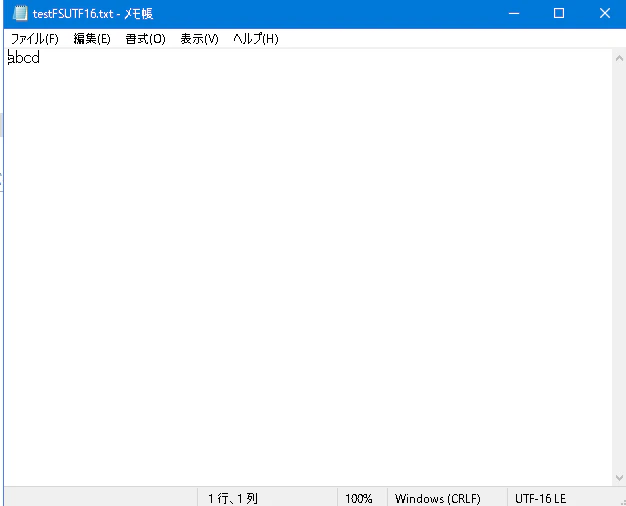Click the scroll down arrow
Screen dimensions: 626x506
[619, 478]
